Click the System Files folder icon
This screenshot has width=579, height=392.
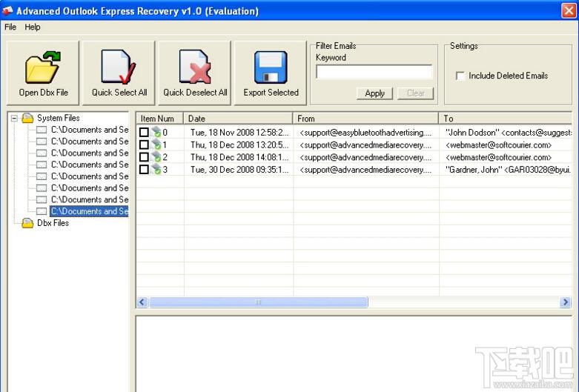point(27,118)
